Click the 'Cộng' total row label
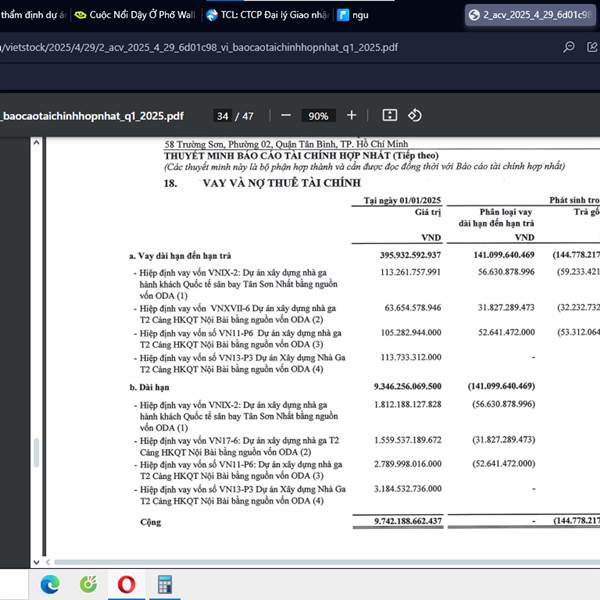 click(x=150, y=522)
